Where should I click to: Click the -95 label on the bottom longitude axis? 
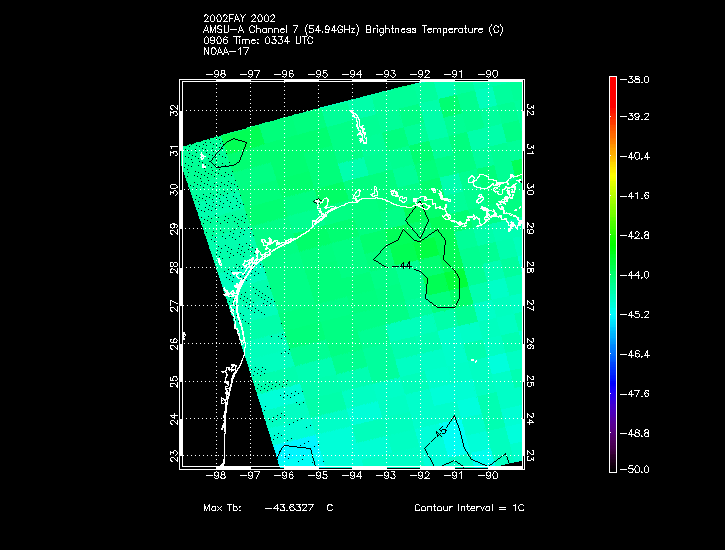[318, 475]
